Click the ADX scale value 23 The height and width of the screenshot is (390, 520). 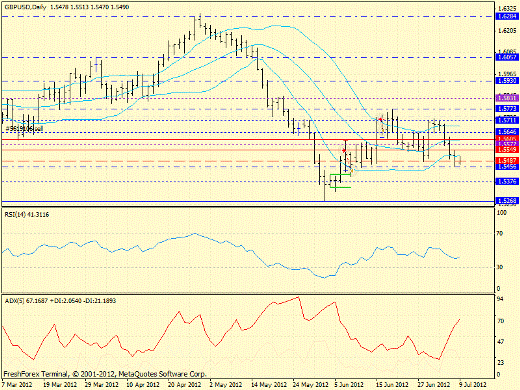tap(500, 362)
